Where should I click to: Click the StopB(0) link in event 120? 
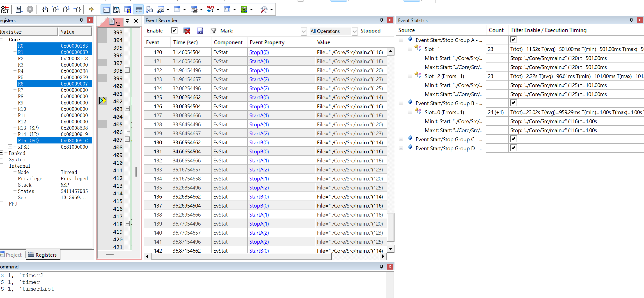click(259, 52)
